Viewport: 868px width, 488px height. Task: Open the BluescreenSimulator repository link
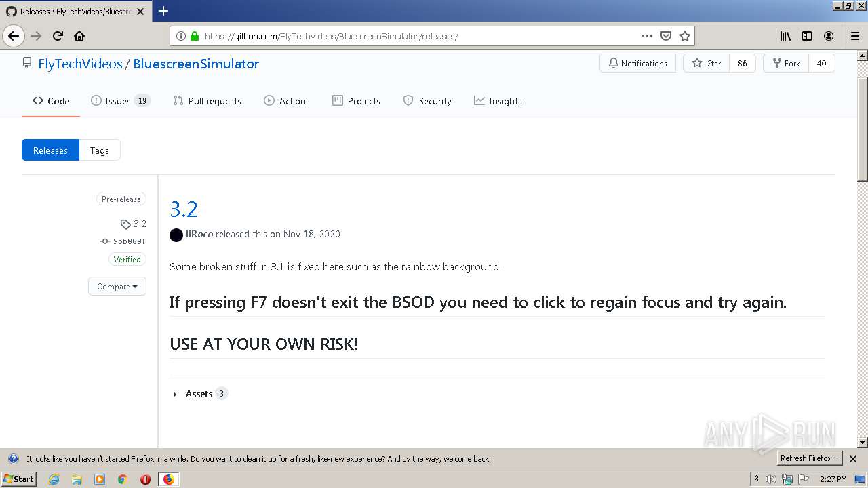196,64
